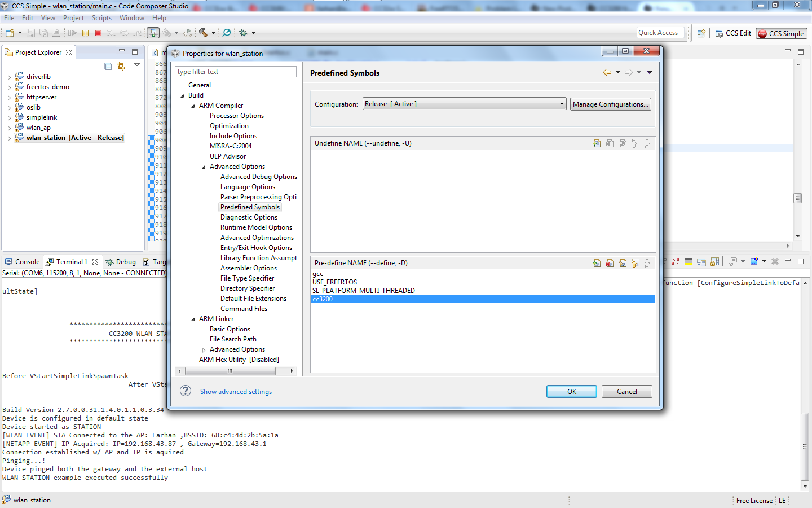Click the yellow Settings icon in terminal toolbar
Viewport: 812px width, 508px height.
pyautogui.click(x=689, y=261)
